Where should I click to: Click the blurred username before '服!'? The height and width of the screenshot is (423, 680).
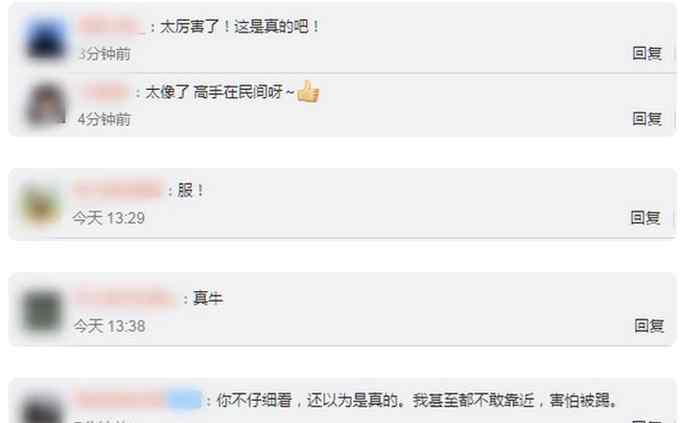(118, 190)
